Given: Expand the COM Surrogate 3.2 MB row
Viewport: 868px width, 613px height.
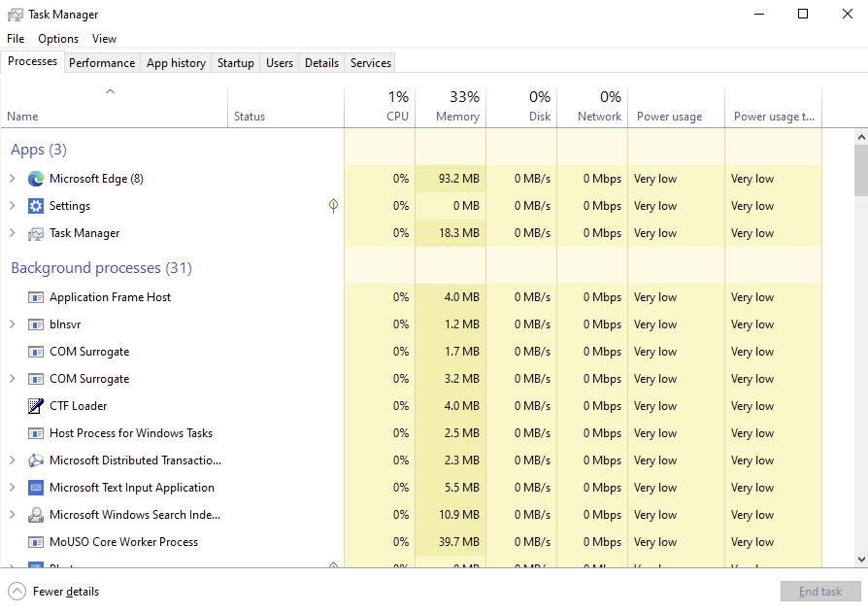Looking at the screenshot, I should pos(13,378).
